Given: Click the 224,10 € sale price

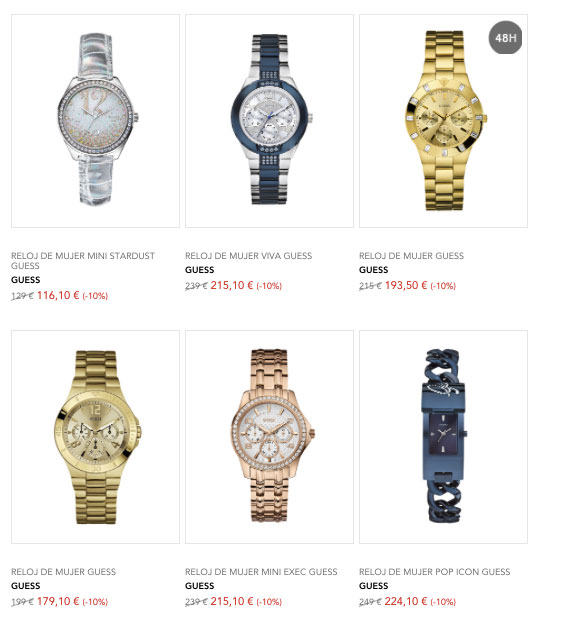Looking at the screenshot, I should tap(406, 601).
